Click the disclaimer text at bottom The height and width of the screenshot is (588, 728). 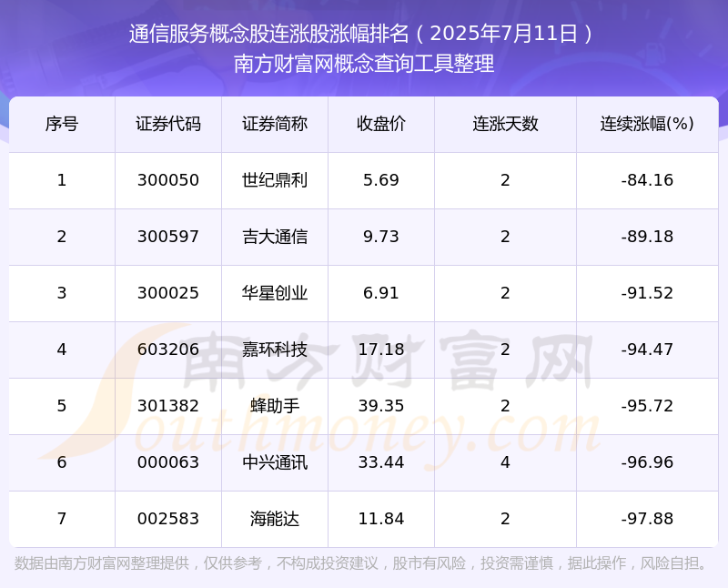click(360, 563)
